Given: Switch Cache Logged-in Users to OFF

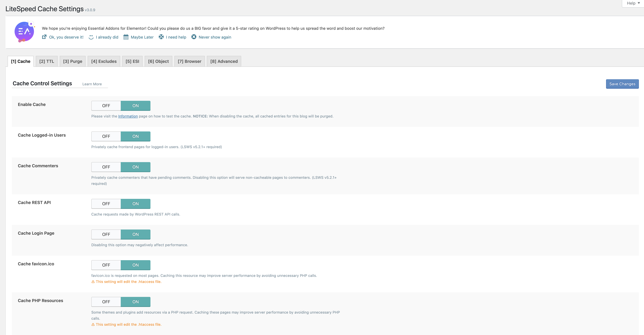Looking at the screenshot, I should coord(106,136).
